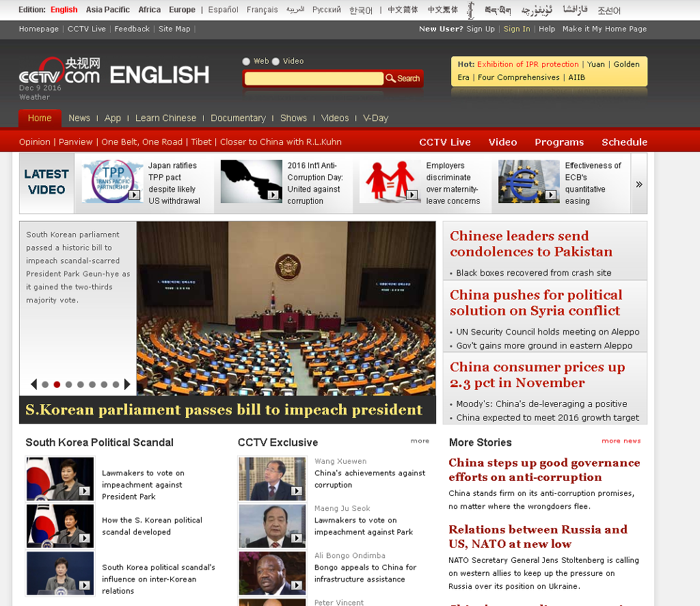Select the sixth slideshow dot

pyautogui.click(x=104, y=384)
